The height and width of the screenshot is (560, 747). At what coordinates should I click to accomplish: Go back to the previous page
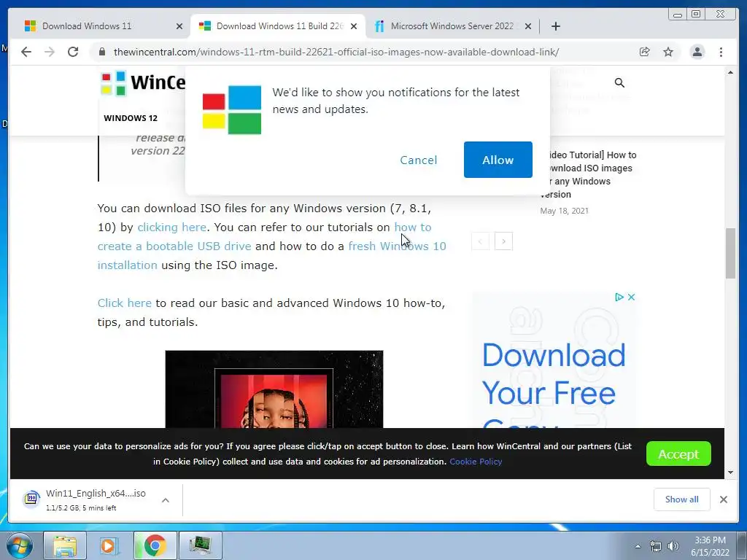pos(26,52)
